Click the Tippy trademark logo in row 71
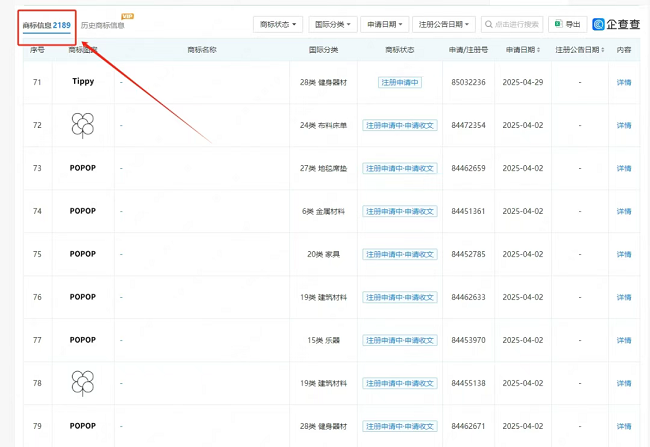This screenshot has height=447, width=650. point(83,82)
